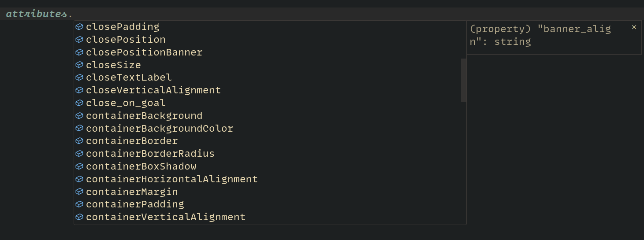Pick the closeVerticalAlignment completion

[x=153, y=90]
